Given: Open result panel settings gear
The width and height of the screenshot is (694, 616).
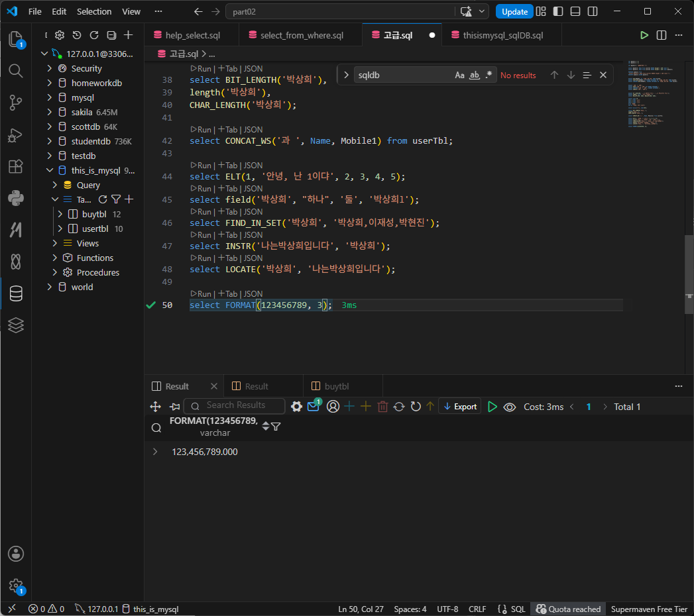Looking at the screenshot, I should coord(296,407).
